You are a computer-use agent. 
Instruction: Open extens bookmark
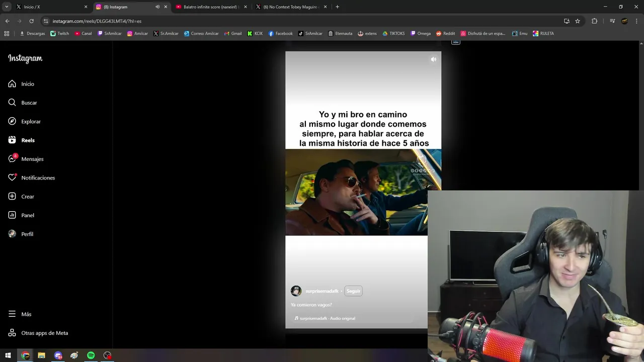367,34
